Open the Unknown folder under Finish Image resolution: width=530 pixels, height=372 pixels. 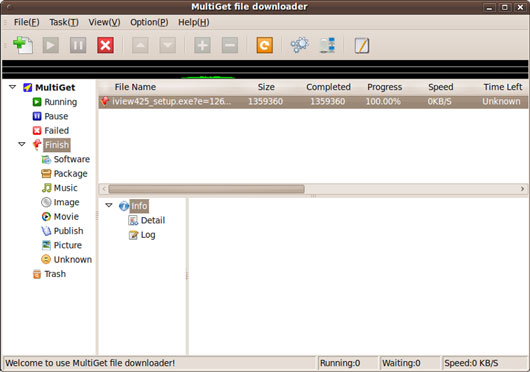pyautogui.click(x=66, y=259)
